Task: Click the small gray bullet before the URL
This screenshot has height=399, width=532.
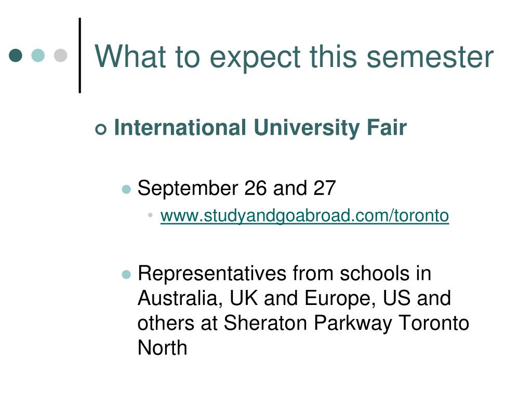Action: click(x=150, y=215)
